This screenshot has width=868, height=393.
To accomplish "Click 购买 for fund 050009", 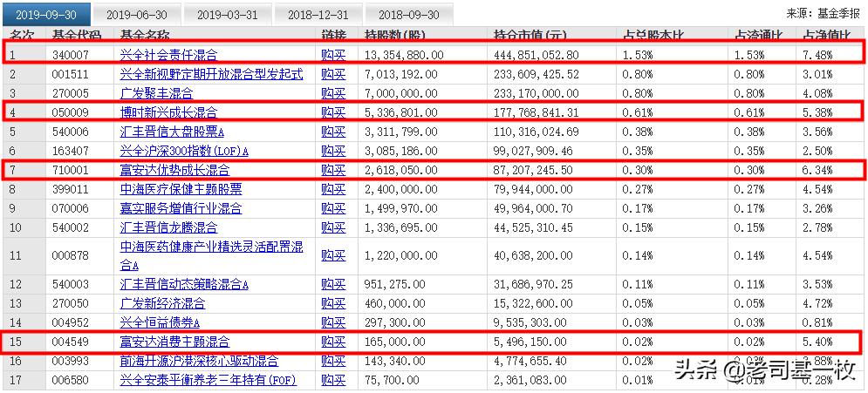I will [x=334, y=112].
